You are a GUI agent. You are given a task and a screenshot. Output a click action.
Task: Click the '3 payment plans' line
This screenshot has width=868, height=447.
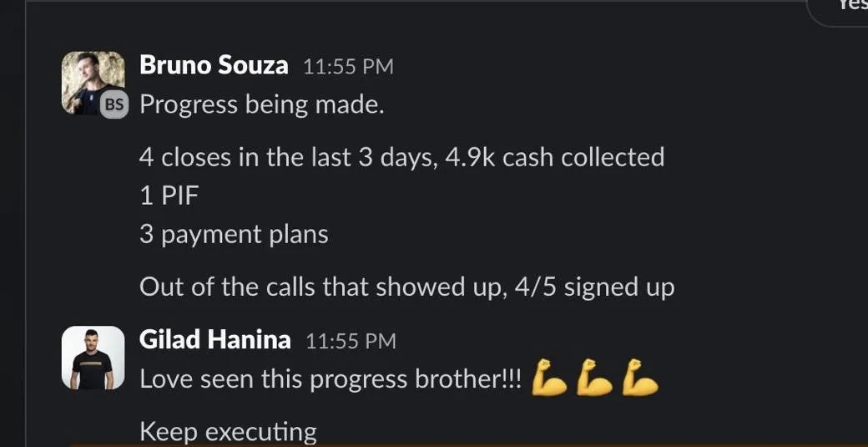coord(234,235)
